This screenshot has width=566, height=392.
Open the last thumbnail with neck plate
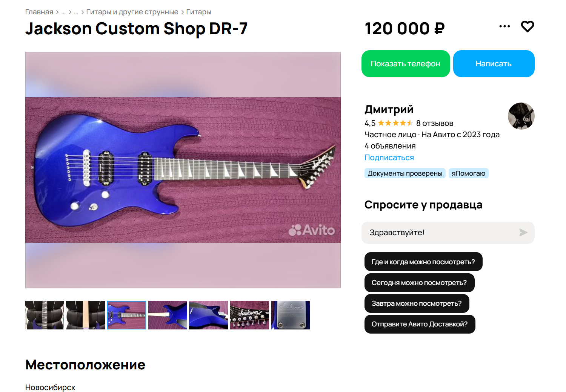point(291,315)
